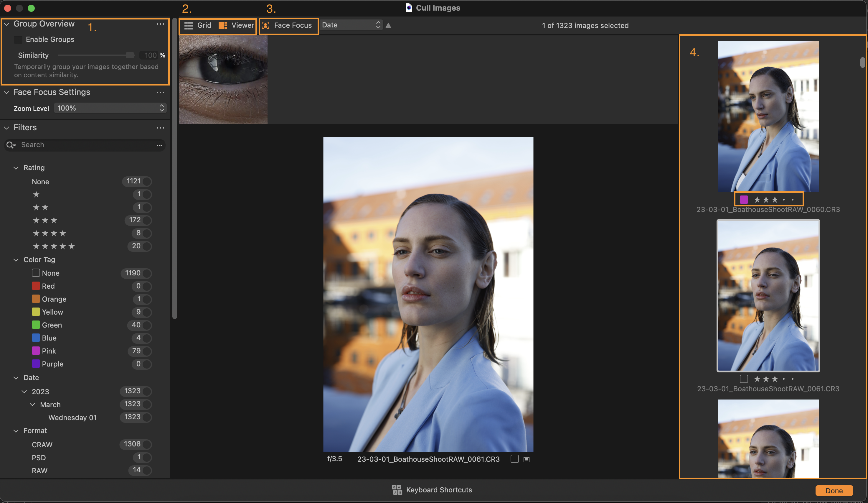Toggle the PSD format filter

[x=147, y=458]
